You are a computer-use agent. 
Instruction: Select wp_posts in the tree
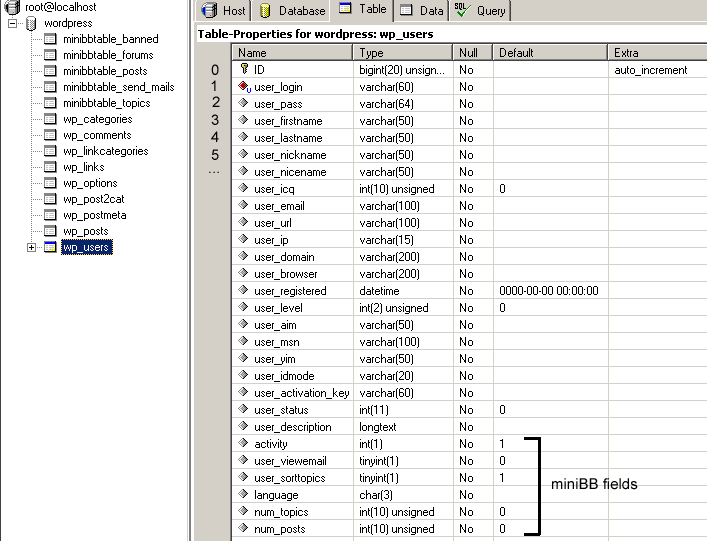pyautogui.click(x=86, y=231)
